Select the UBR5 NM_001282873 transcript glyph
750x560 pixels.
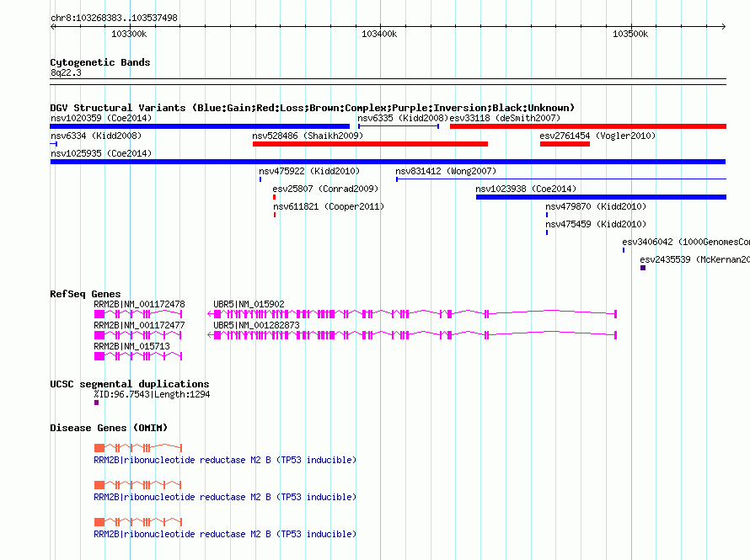412,335
